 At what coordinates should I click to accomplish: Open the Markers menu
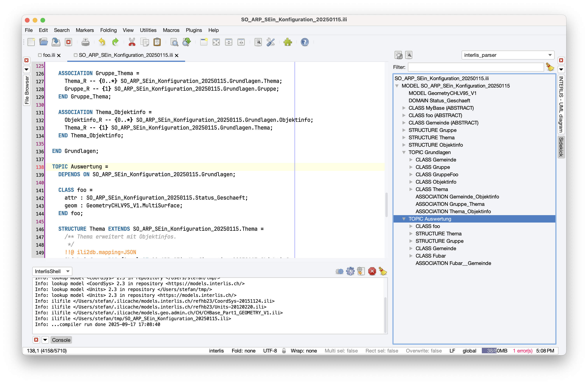(85, 30)
